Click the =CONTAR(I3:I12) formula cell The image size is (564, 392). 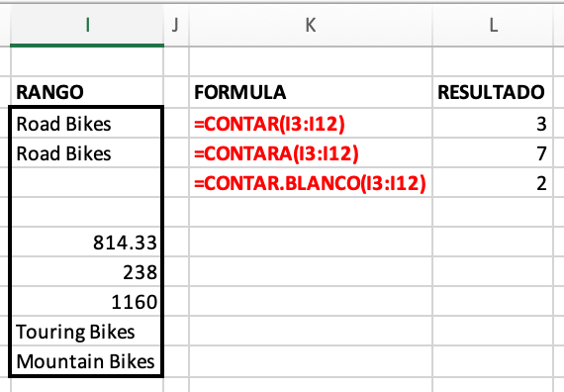click(311, 123)
